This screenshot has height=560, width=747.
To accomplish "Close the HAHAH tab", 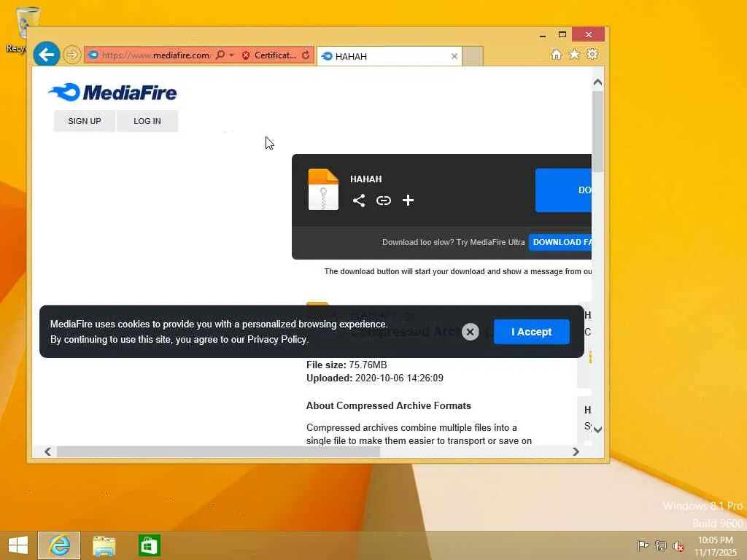I will click(x=454, y=56).
